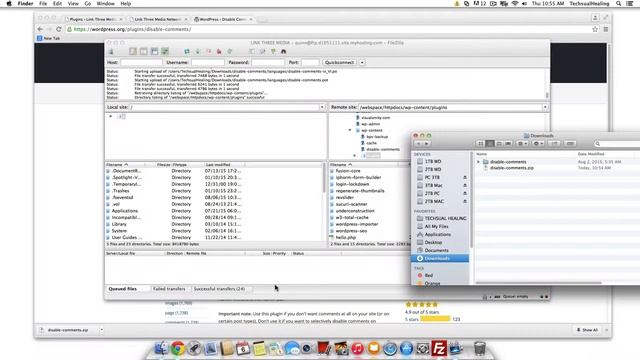Viewport: 640px width, 360px height.
Task: Click Show All downloads button in Chrome
Action: (587, 330)
